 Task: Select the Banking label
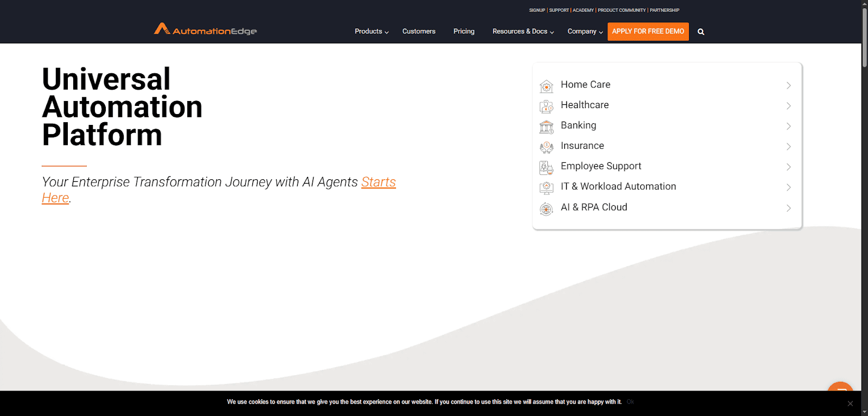click(578, 125)
